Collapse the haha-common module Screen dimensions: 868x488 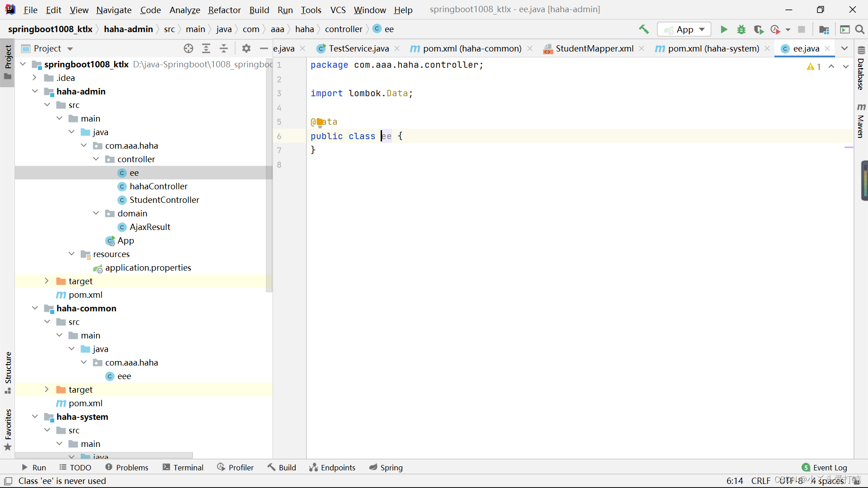coord(34,308)
